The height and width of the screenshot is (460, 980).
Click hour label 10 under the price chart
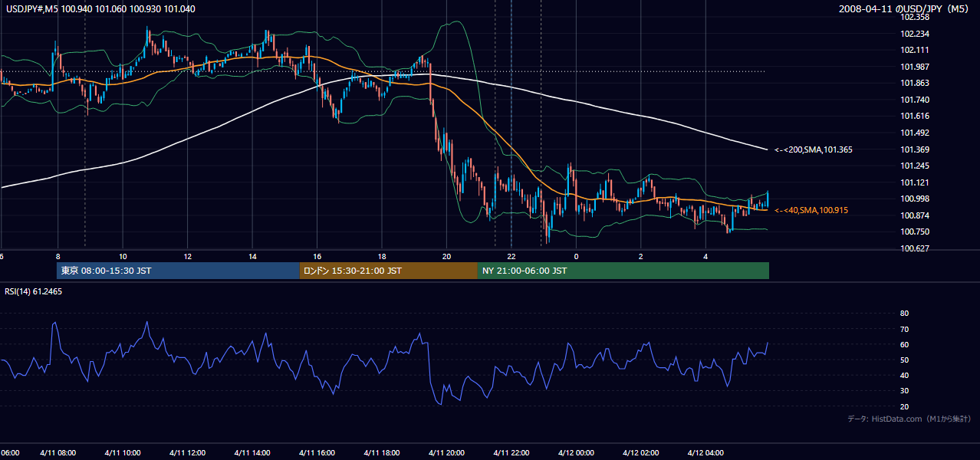click(123, 256)
